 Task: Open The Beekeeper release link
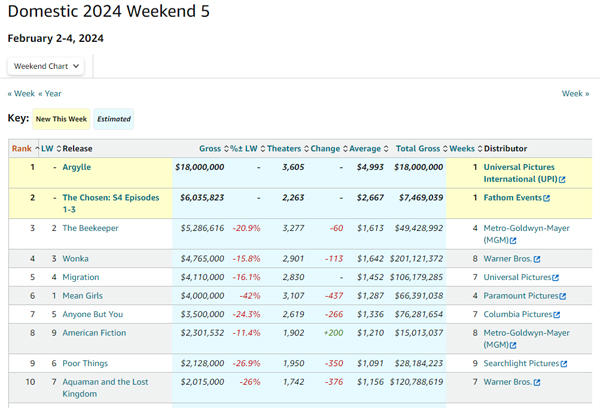click(x=90, y=228)
